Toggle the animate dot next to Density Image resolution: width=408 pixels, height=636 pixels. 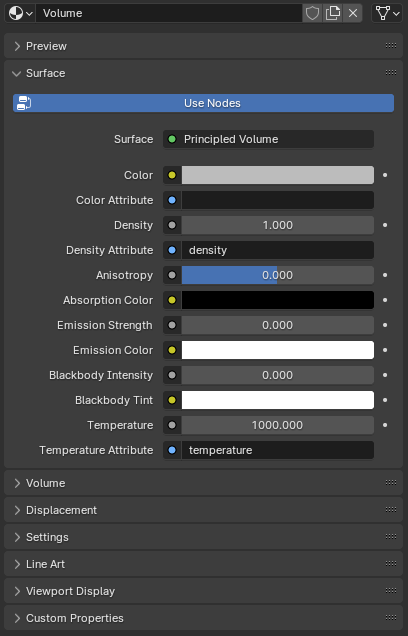(385, 225)
